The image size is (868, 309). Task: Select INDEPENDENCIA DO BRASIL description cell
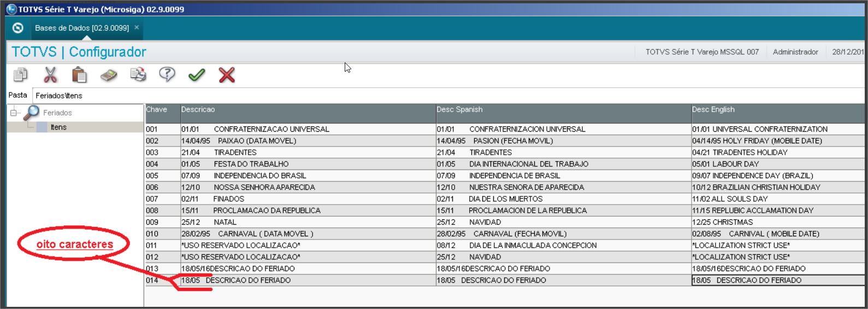coord(308,176)
